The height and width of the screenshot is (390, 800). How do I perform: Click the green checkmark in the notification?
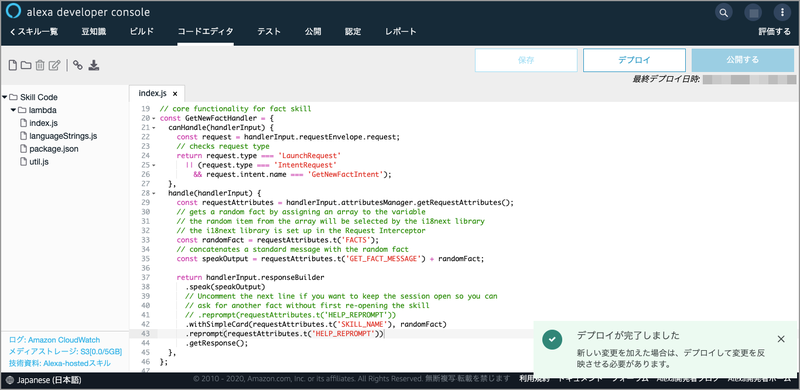click(553, 339)
